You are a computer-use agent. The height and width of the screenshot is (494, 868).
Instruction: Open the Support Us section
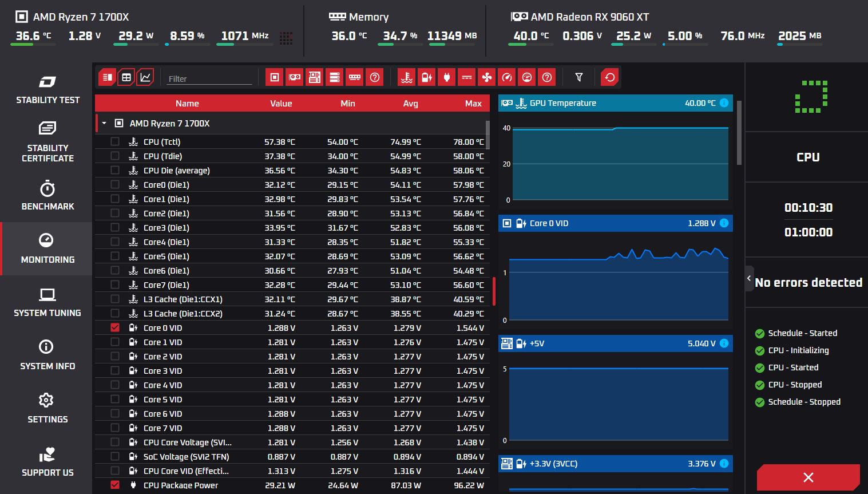click(x=47, y=463)
